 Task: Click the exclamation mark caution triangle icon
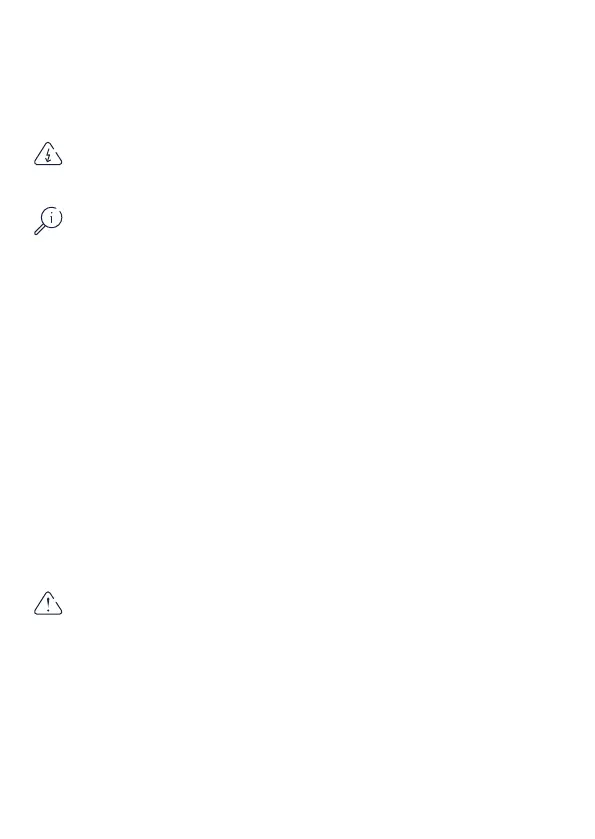pos(48,604)
